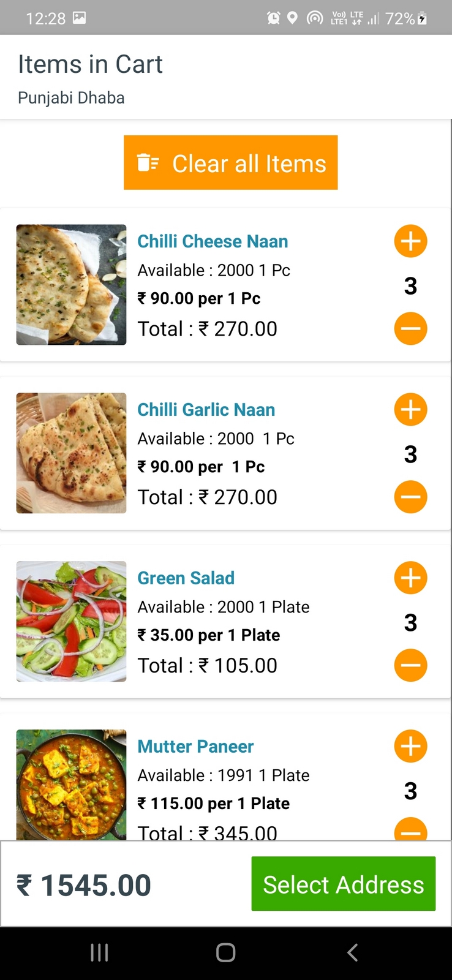Open the Green Salad item name
Viewport: 452px width, 980px height.
click(186, 578)
